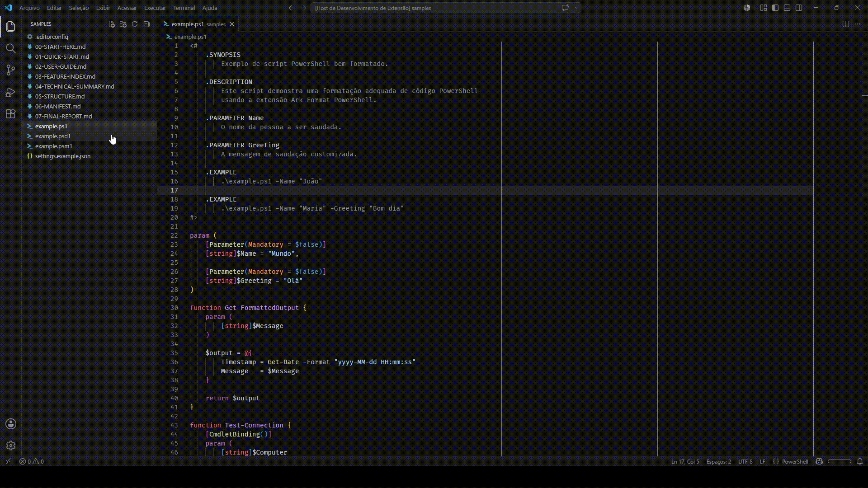Screen dimensions: 868x488
Task: Open the Run and Debug view
Action: [x=11, y=92]
